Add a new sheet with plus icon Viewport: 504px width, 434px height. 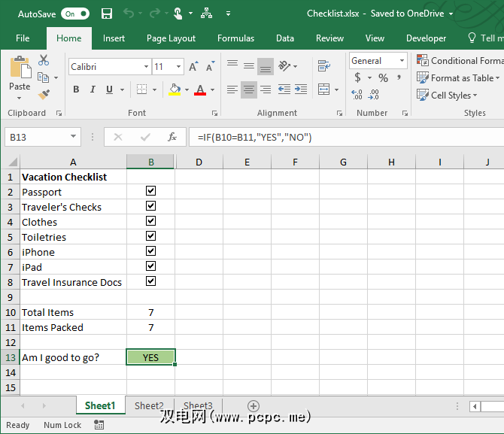point(254,406)
